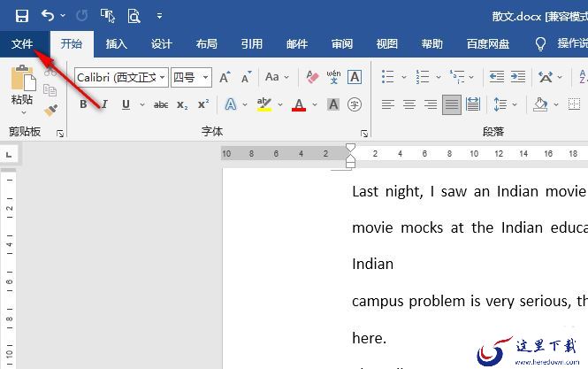Align text left

pos(388,104)
